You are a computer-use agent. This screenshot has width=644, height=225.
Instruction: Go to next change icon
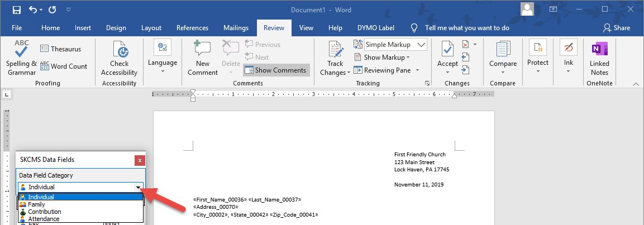point(466,70)
